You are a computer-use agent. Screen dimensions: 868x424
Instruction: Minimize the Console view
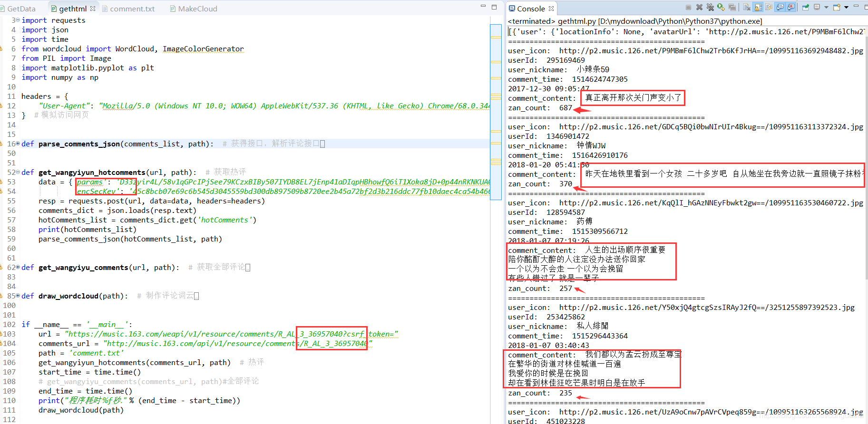click(x=856, y=6)
